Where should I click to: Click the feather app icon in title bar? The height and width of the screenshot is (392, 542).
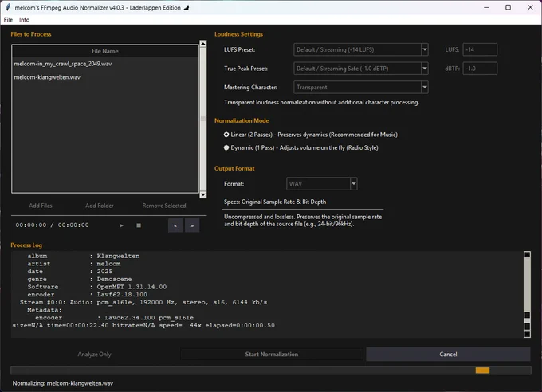click(8, 7)
